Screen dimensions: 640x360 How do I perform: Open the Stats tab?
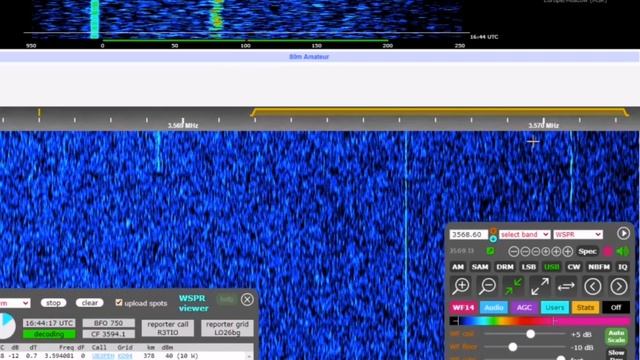(585, 307)
